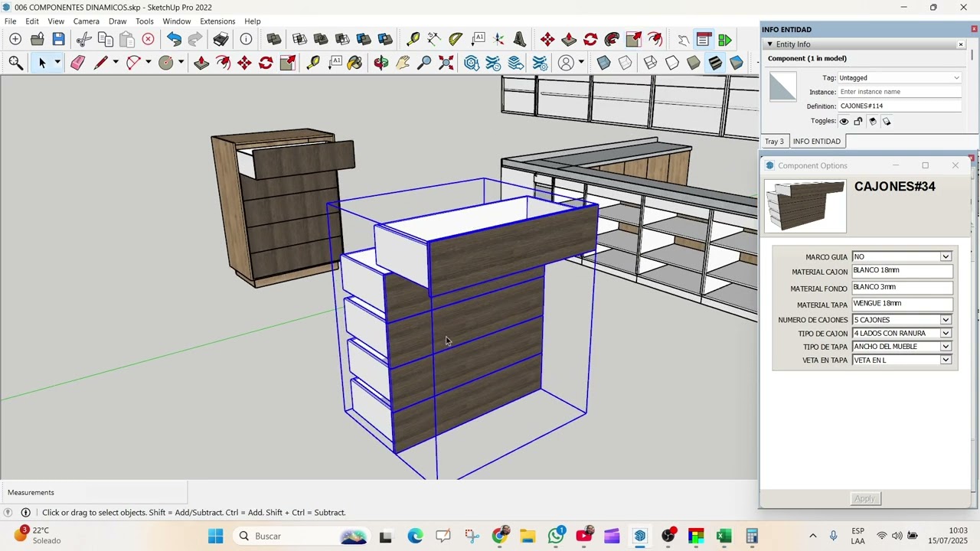Click the Save file icon
980x551 pixels.
point(58,39)
